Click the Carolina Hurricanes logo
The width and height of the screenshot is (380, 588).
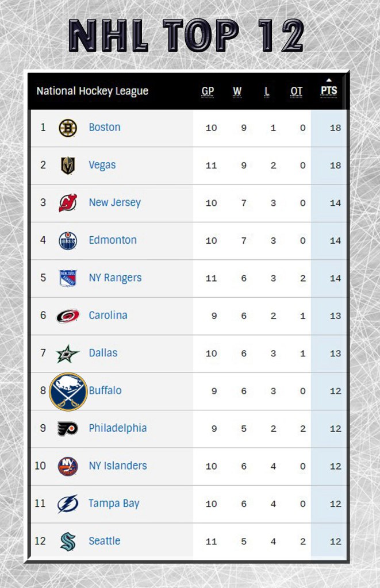coord(68,316)
